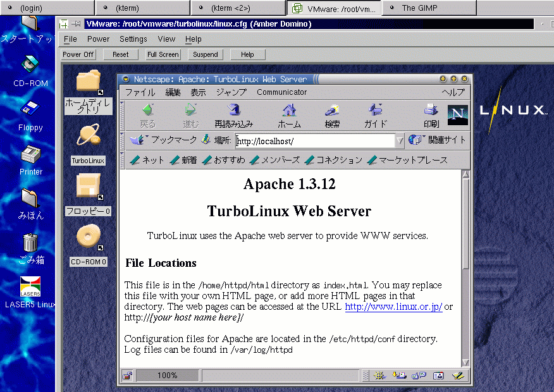554x392 pixels.
Task: Click ネット personal toolbar shortcut
Action: 147,160
